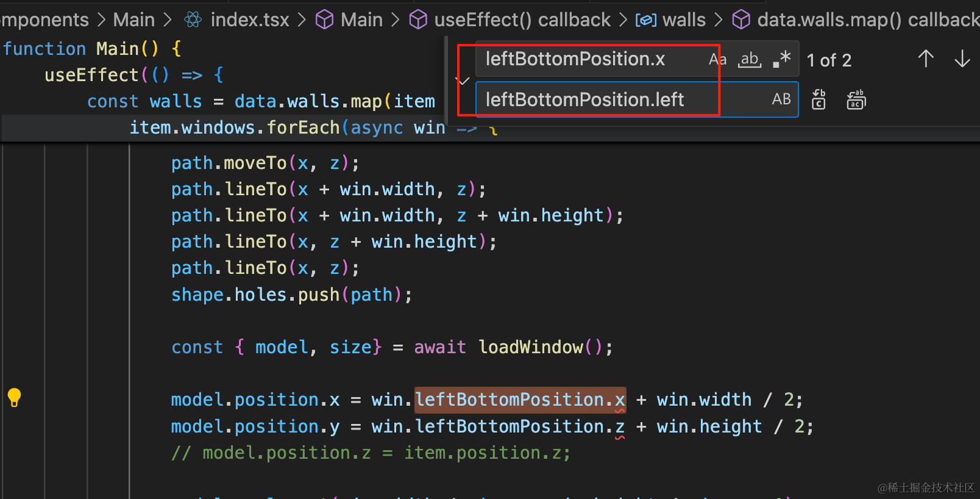Toggle Use Regular Expression option

781,59
